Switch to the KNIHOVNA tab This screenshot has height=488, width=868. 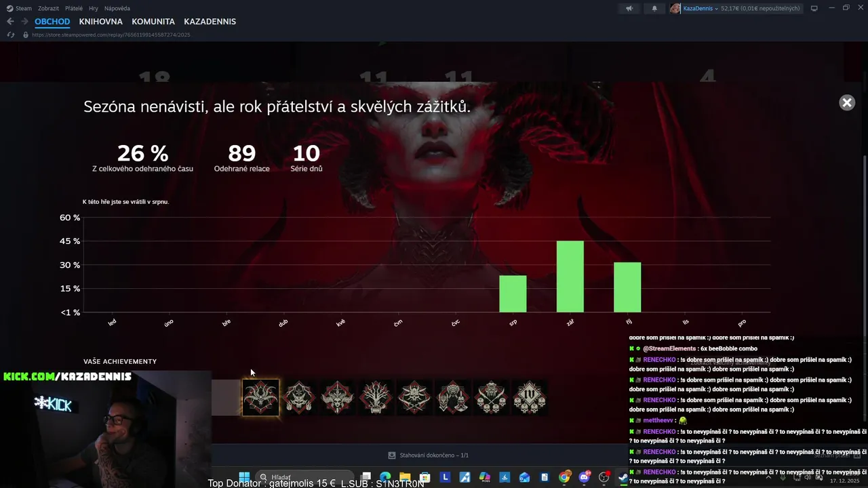[x=100, y=22]
